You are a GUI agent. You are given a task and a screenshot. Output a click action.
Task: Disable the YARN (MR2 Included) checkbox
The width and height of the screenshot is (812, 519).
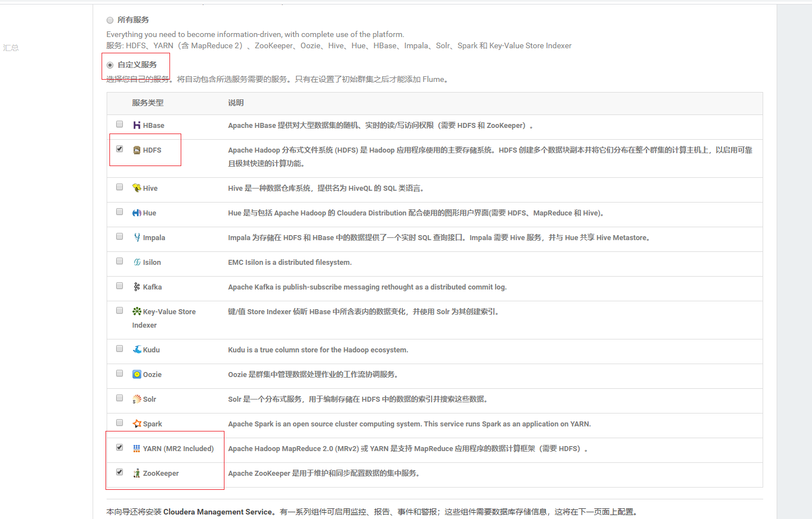120,447
